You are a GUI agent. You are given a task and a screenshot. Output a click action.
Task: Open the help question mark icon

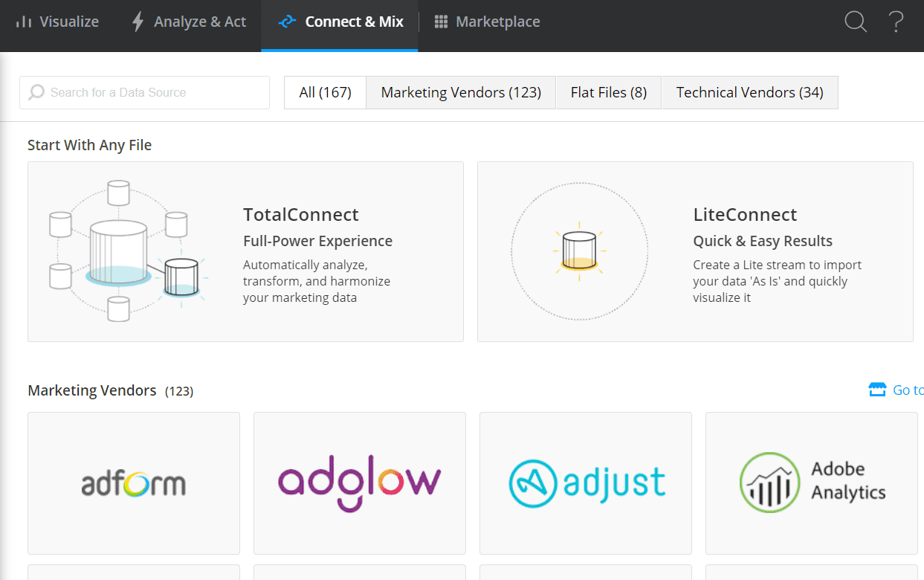coord(896,22)
